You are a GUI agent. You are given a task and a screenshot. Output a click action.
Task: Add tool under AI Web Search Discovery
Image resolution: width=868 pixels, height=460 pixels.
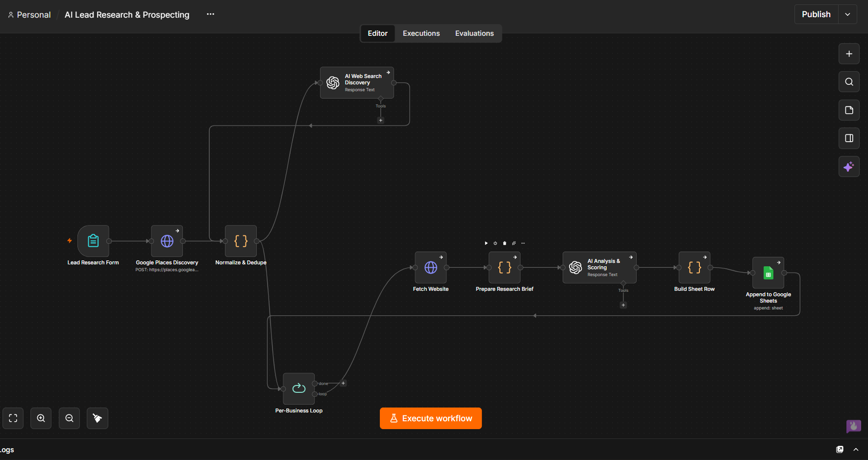pyautogui.click(x=381, y=120)
